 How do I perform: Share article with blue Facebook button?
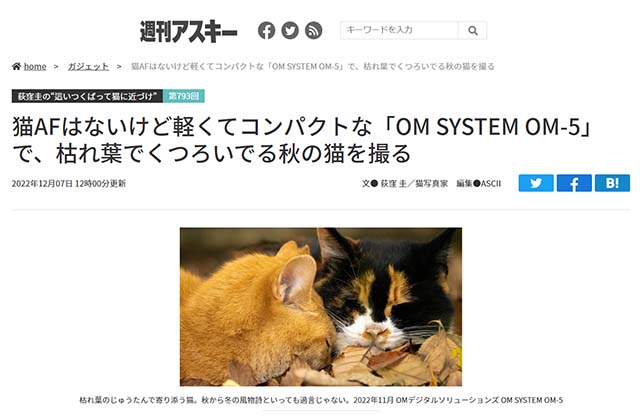pos(574,183)
